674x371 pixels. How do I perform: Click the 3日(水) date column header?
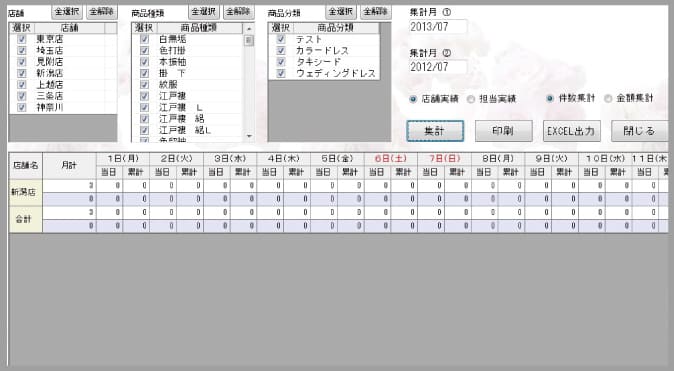[x=230, y=159]
